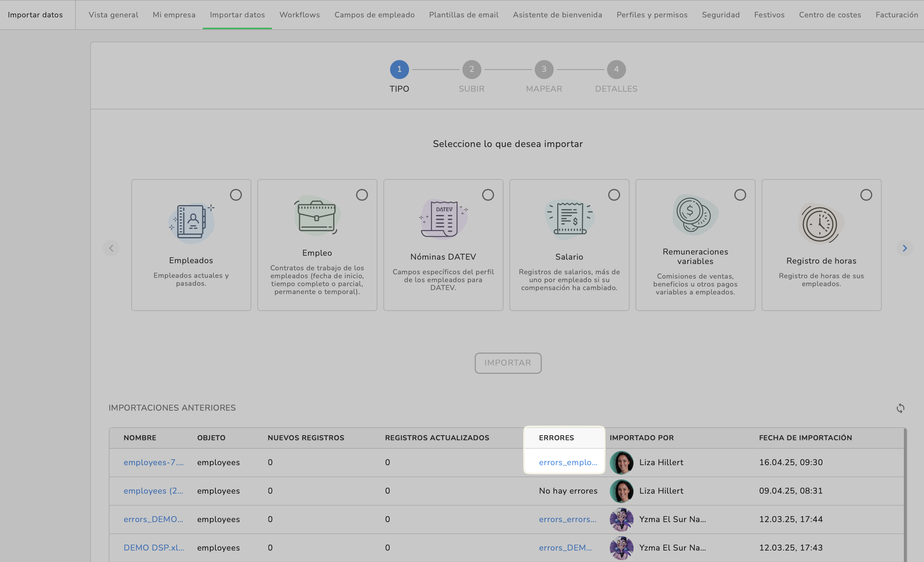Click the Empleados address book icon
This screenshot has width=924, height=562.
click(192, 222)
